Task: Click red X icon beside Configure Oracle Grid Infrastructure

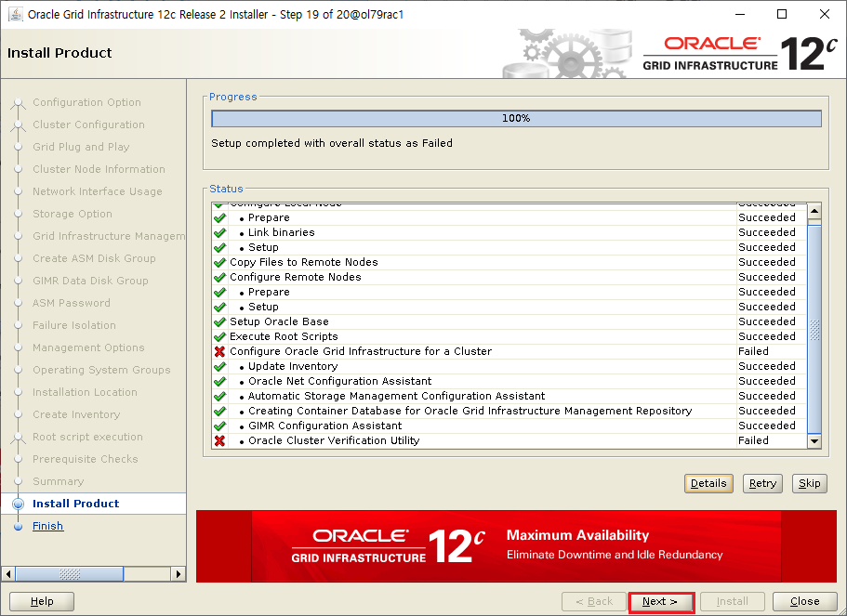Action: tap(219, 351)
